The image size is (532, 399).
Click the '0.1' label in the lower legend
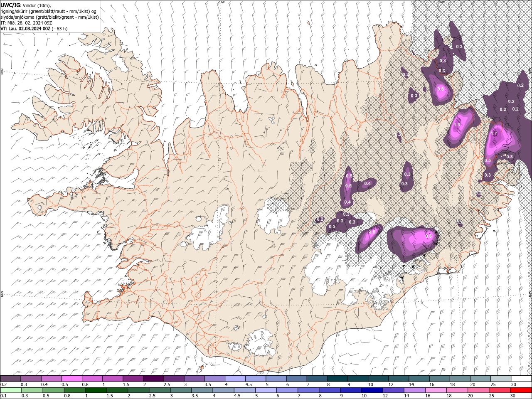[x=4, y=396]
